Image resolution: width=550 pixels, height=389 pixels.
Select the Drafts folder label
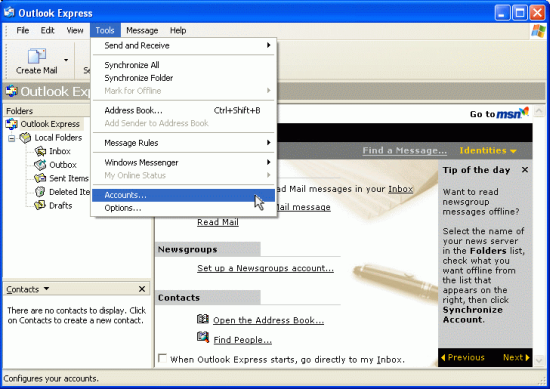(61, 206)
